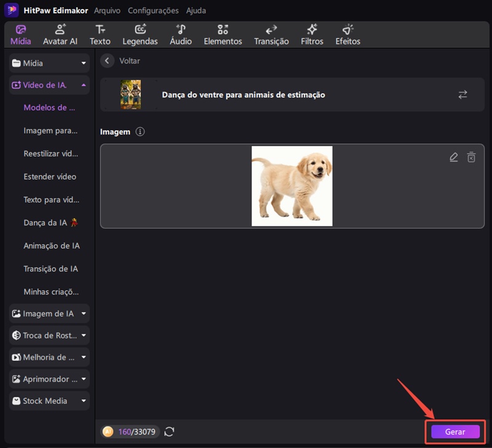The height and width of the screenshot is (448, 492).
Task: Select the Elementos tool
Action: click(223, 34)
